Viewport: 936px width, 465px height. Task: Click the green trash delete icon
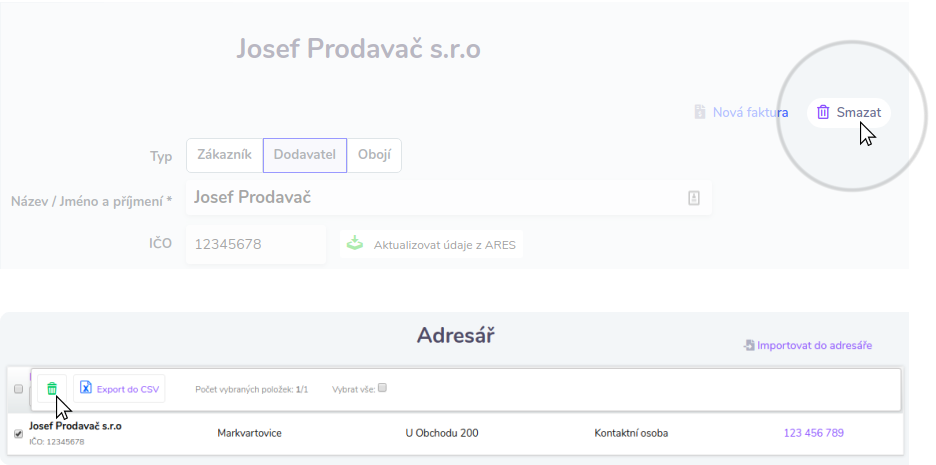(52, 389)
